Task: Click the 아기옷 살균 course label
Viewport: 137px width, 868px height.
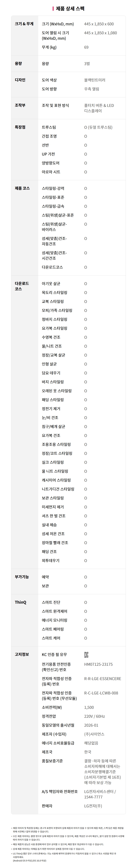Action: click(51, 284)
